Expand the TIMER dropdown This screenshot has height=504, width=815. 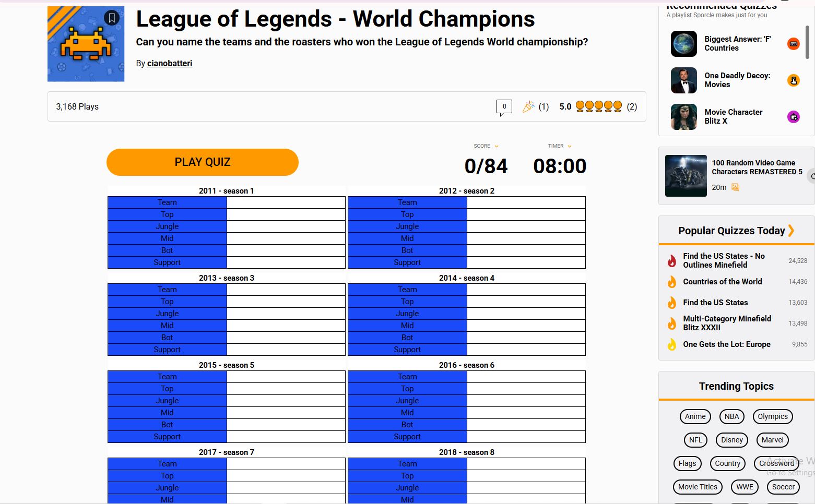569,146
